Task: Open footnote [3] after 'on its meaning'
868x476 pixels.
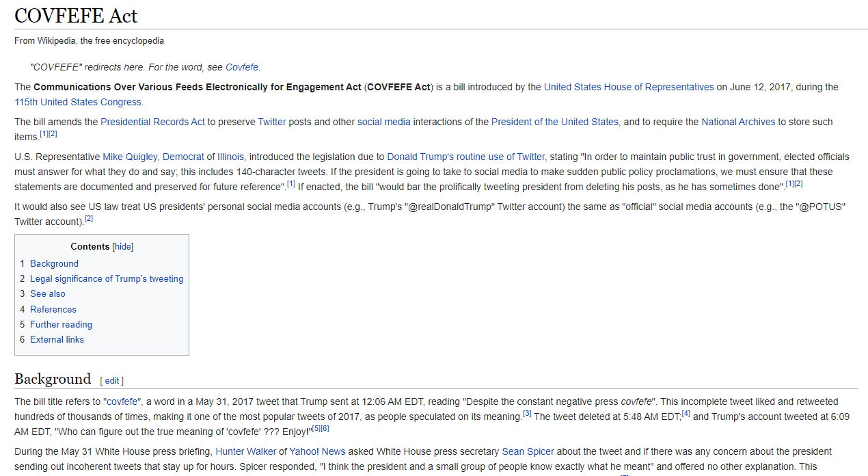Action: coord(527,413)
